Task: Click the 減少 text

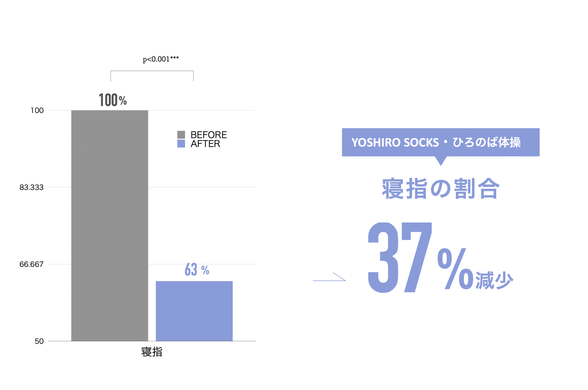Action: click(494, 280)
